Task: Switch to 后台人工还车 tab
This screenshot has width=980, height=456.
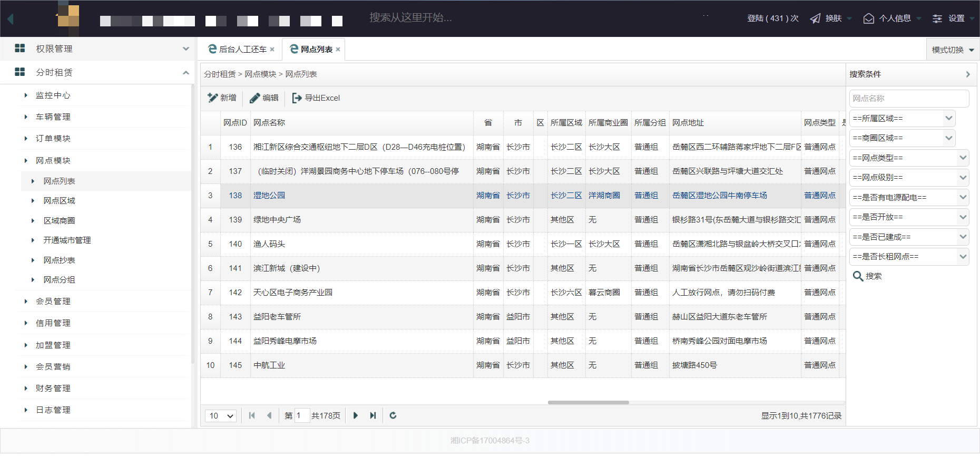Action: [241, 49]
